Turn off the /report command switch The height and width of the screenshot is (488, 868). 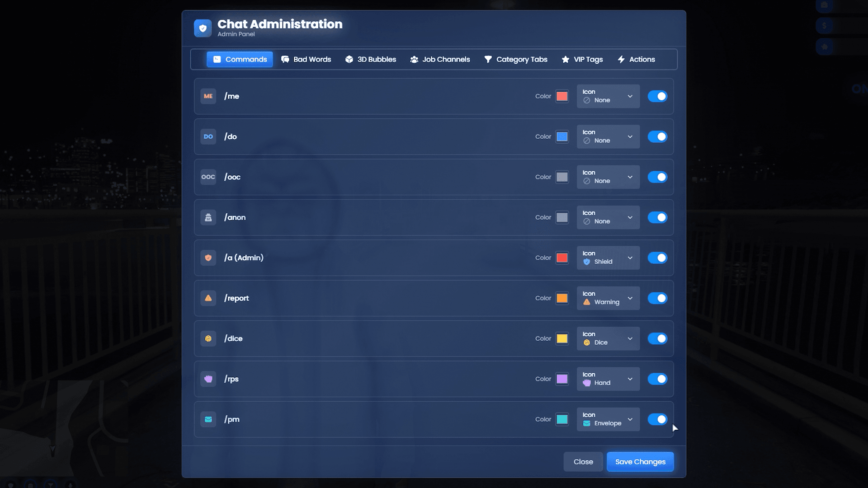pos(657,298)
